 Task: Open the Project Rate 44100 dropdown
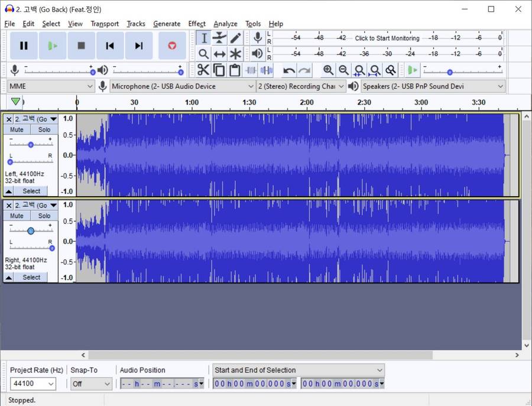click(33, 384)
